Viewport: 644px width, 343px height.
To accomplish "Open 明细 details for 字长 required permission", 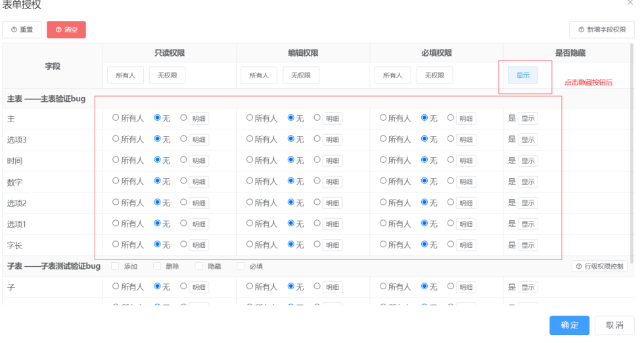I will pyautogui.click(x=467, y=245).
